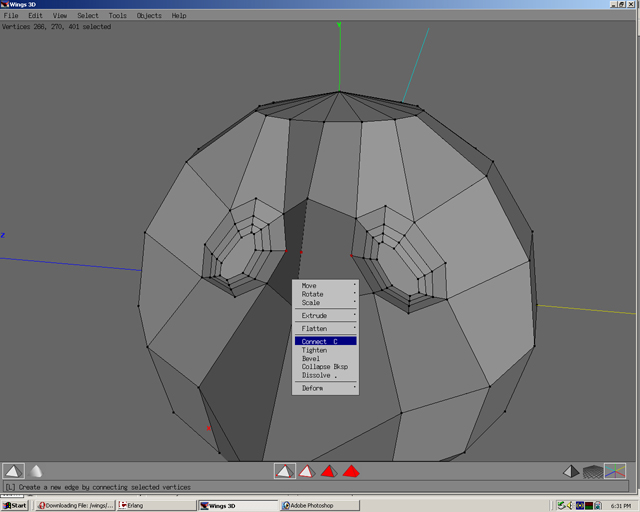Restore down the Wings 3D window
Screen dimensions: 640x512
point(621,4)
